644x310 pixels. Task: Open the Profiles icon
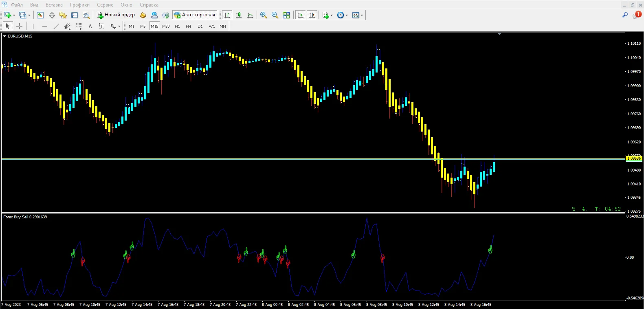[22, 15]
